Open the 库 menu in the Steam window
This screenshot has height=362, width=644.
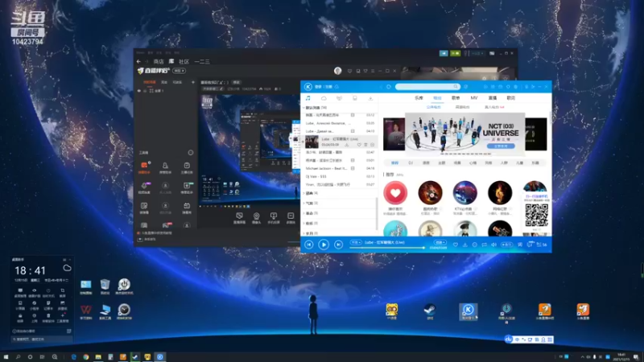pos(171,62)
